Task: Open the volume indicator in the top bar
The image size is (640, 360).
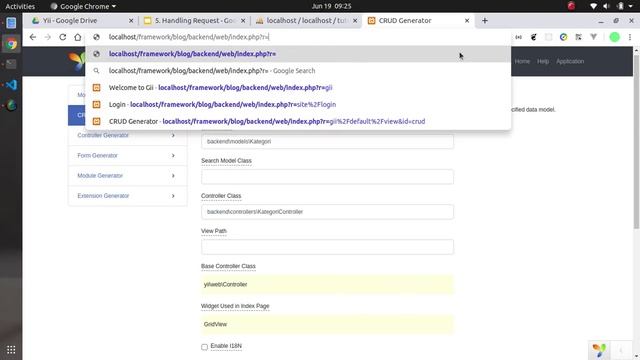Action: click(606, 6)
